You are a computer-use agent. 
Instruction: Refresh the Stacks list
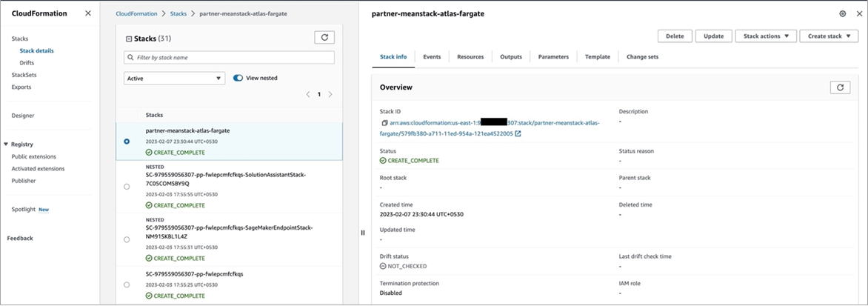[324, 38]
